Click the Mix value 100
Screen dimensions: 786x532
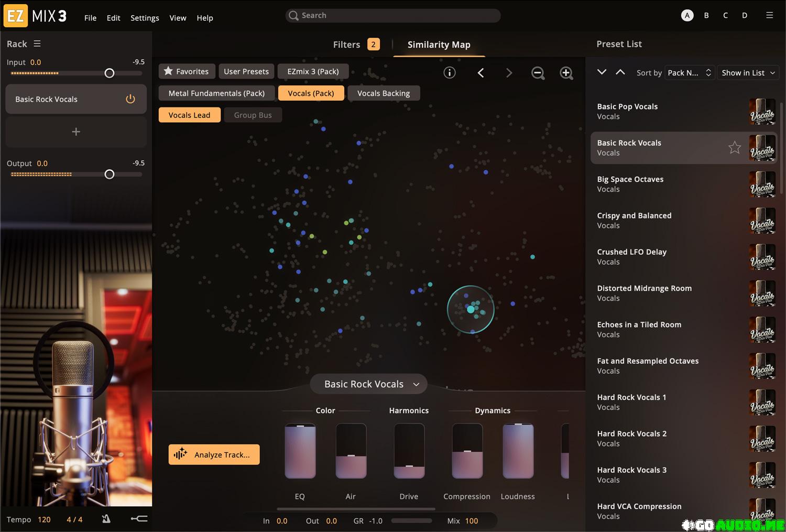pos(472,521)
